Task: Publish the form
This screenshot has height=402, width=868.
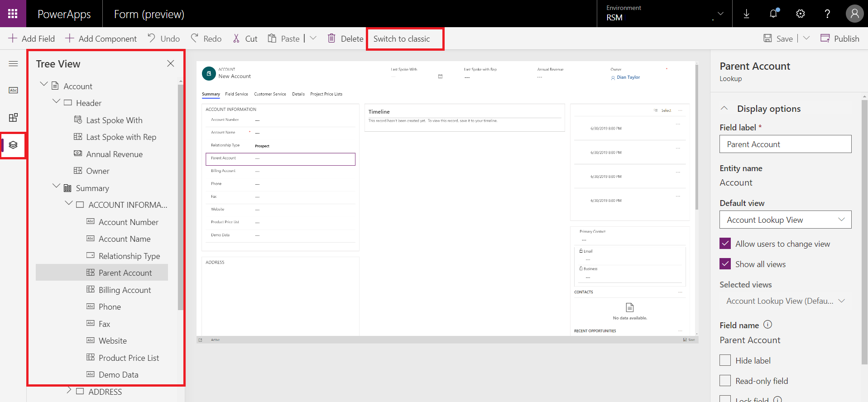Action: (840, 39)
